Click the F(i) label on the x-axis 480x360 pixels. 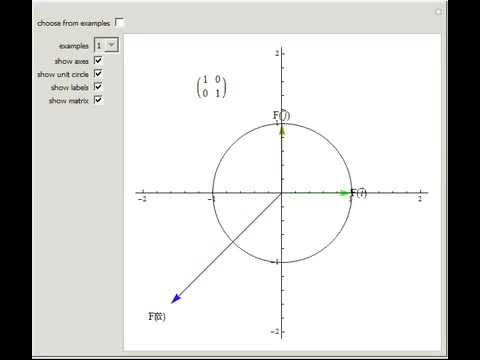[359, 192]
